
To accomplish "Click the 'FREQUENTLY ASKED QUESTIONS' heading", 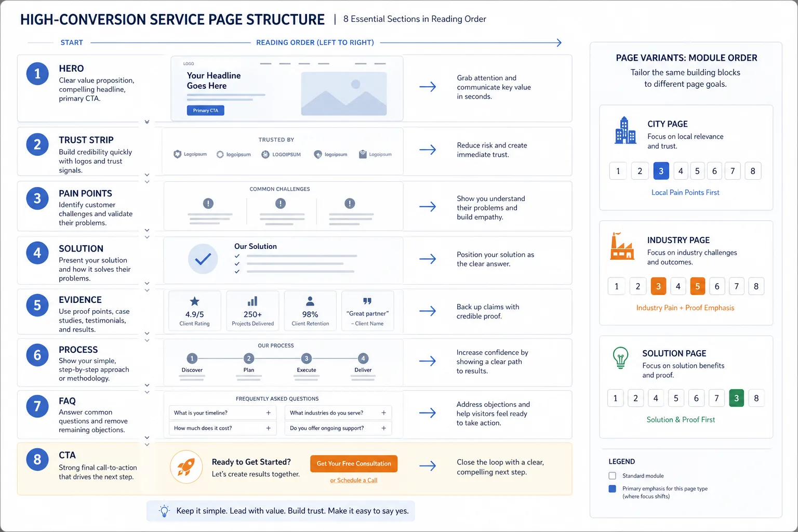I will tap(277, 399).
